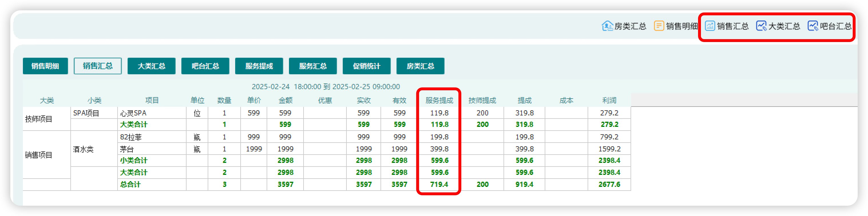Screen dimensions: 868x216
Task: Click the 82拉菲 profit value 799.2
Action: [x=609, y=137]
